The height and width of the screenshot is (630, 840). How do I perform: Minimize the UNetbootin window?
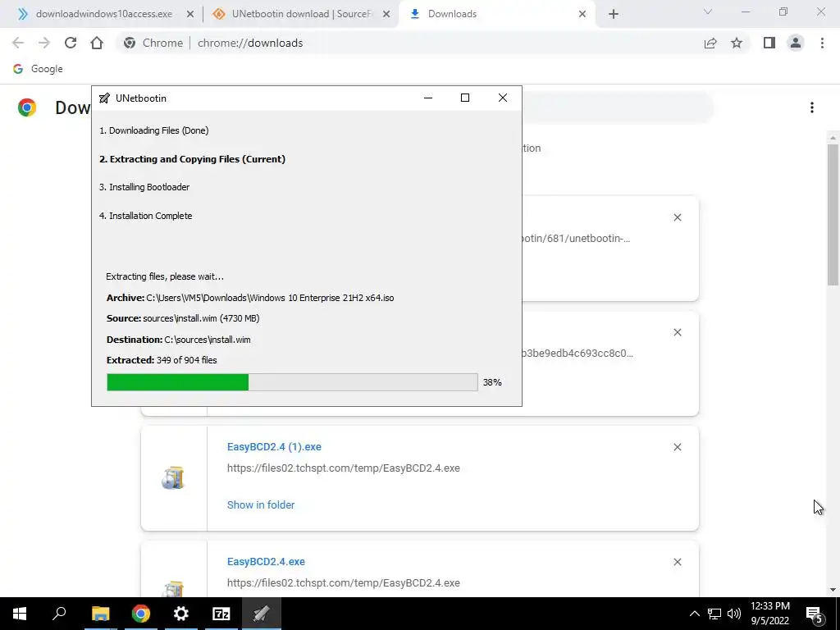pos(428,98)
